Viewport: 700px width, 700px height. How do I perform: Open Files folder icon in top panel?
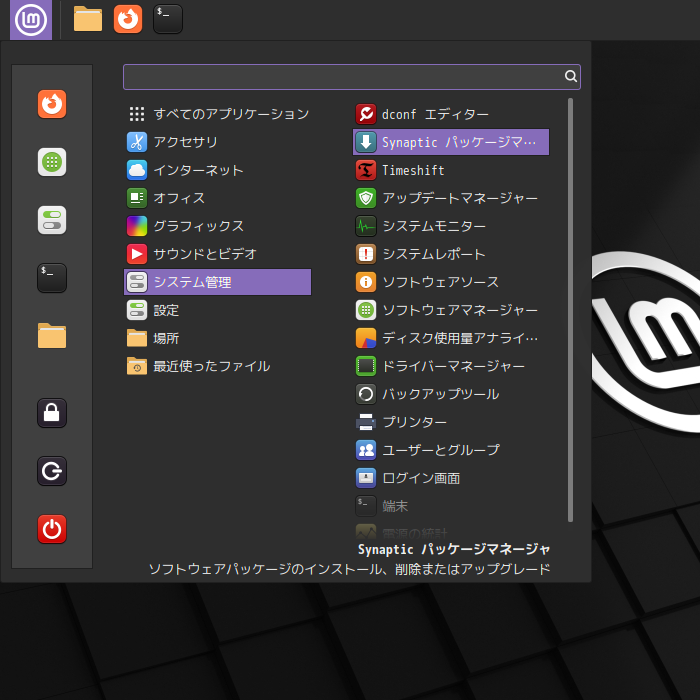click(88, 19)
